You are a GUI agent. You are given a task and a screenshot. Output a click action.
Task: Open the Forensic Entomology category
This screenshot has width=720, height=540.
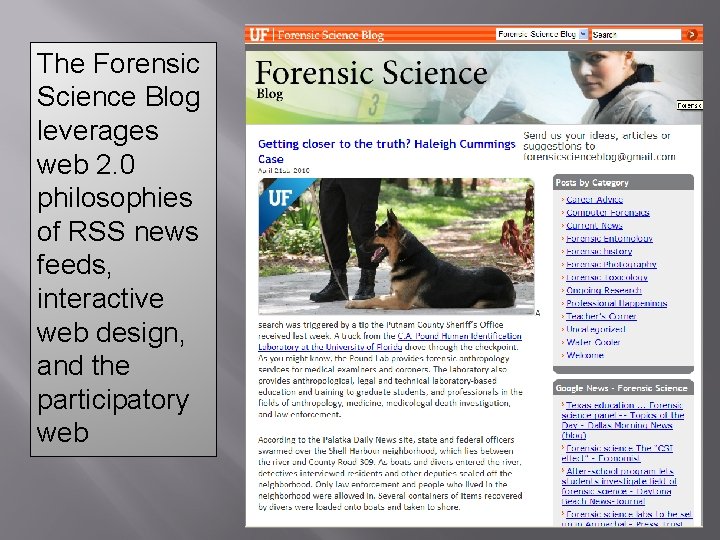609,238
